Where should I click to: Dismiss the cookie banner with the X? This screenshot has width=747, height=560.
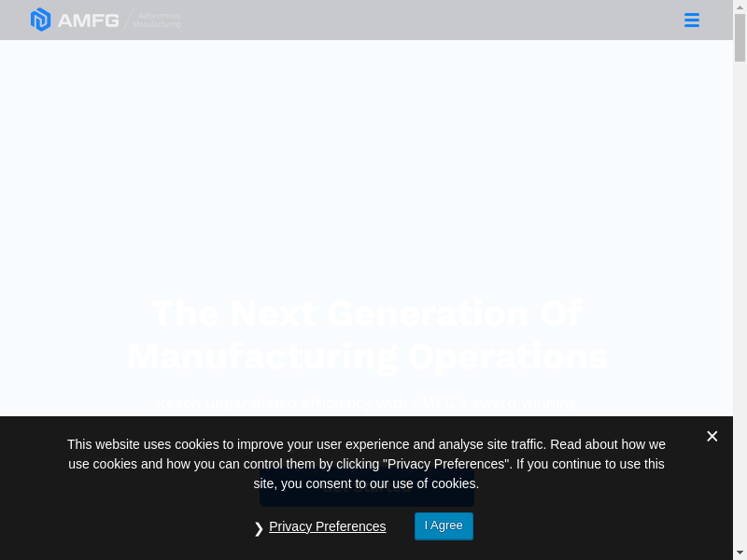click(x=712, y=436)
